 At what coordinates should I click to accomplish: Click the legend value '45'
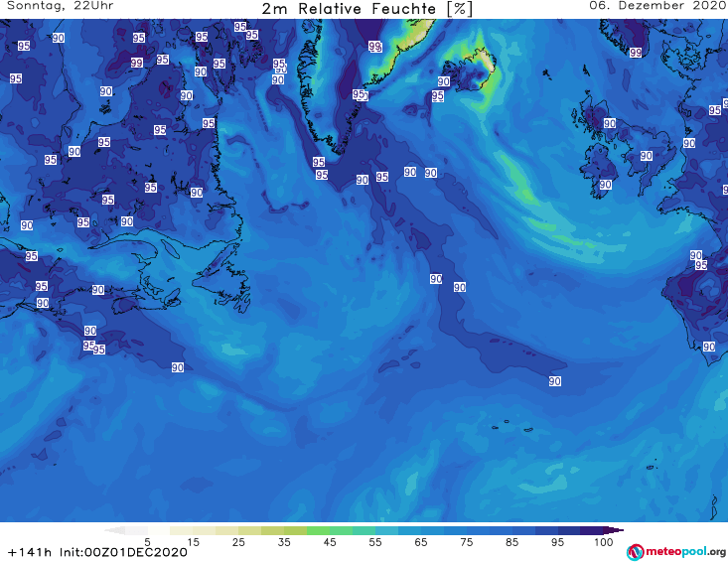(330, 542)
